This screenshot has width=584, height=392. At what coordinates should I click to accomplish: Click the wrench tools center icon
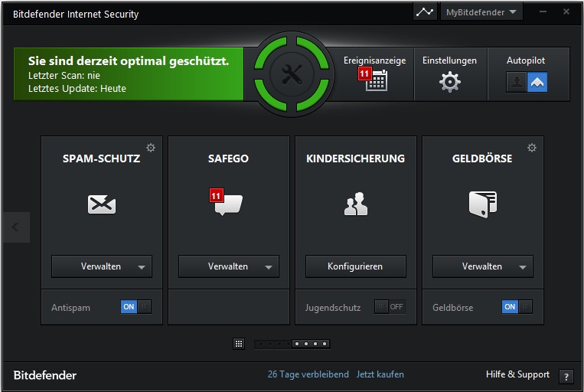click(292, 74)
